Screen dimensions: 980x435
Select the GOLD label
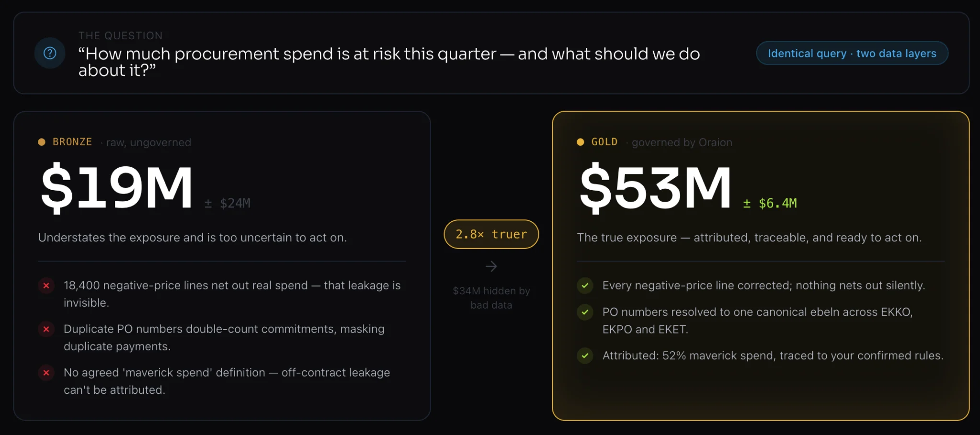pyautogui.click(x=604, y=142)
